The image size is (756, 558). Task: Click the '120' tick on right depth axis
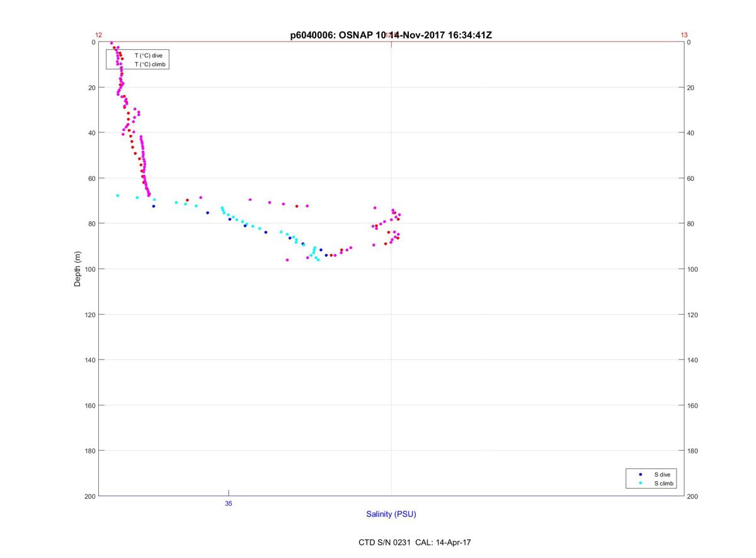(x=693, y=315)
